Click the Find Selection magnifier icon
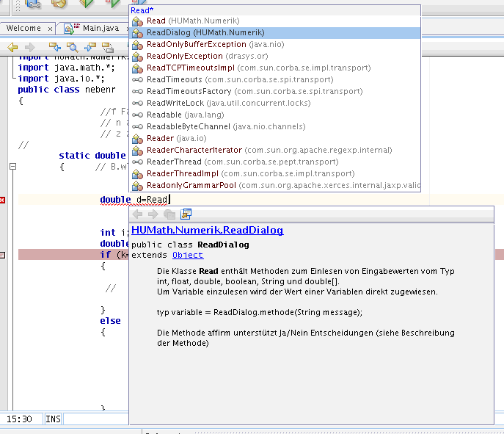The height and width of the screenshot is (434, 504). (x=72, y=47)
